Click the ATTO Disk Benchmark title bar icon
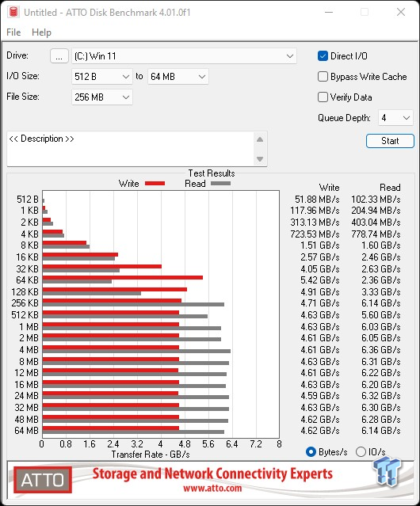 [x=13, y=12]
